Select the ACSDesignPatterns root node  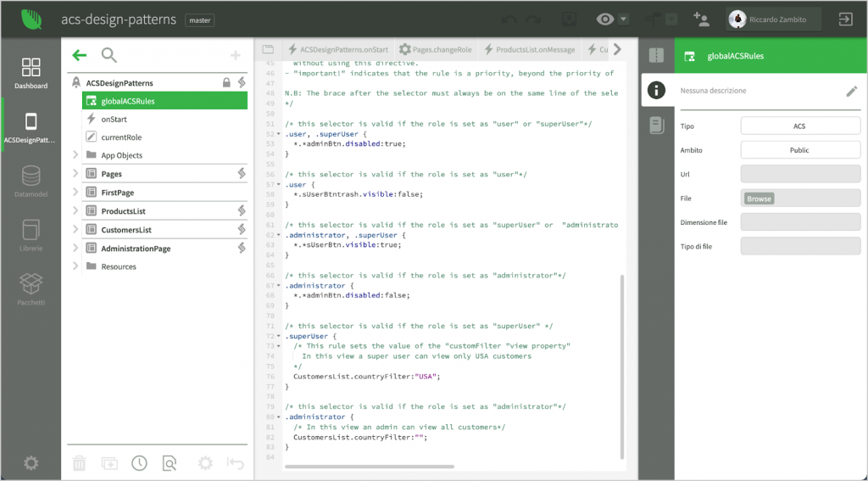tap(120, 82)
